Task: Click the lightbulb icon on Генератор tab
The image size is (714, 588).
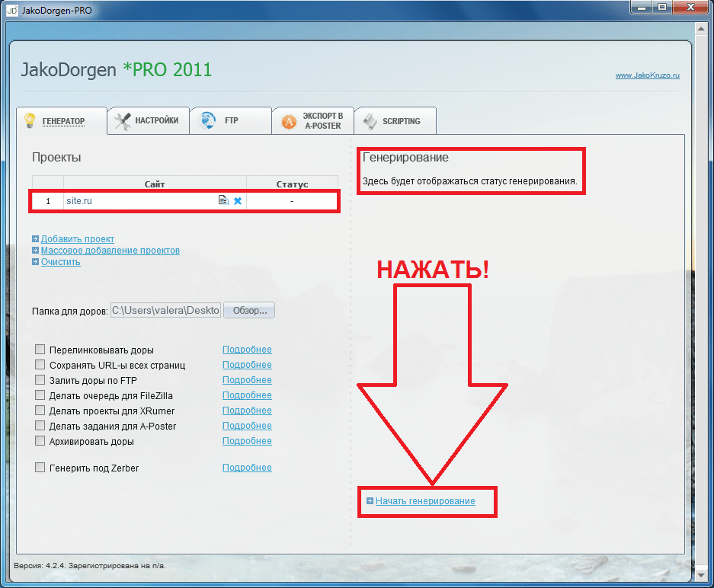Action: tap(30, 120)
